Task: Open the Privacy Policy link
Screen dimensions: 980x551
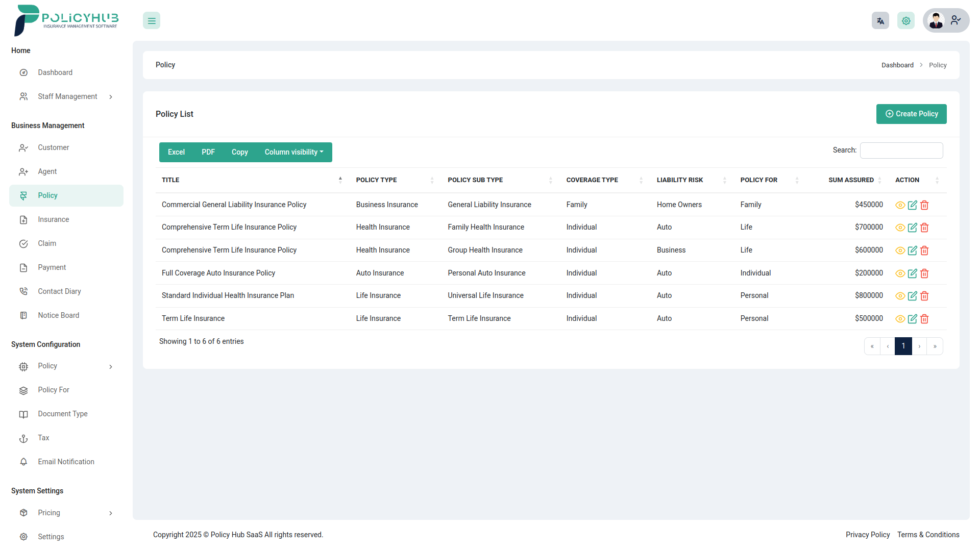Action: (x=868, y=535)
